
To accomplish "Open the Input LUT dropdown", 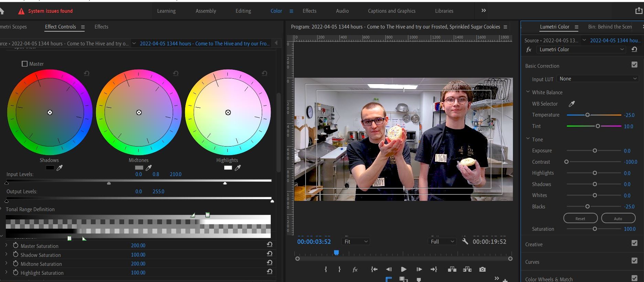I will point(598,79).
